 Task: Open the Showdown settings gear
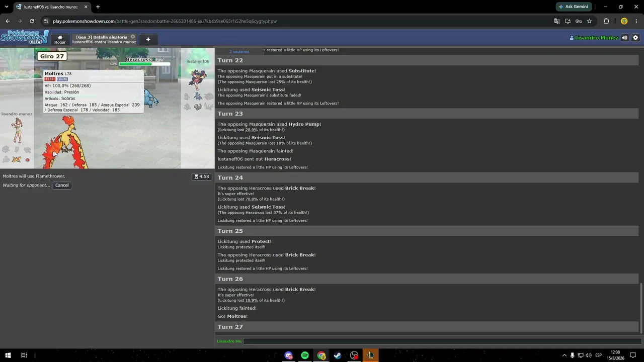pyautogui.click(x=635, y=38)
